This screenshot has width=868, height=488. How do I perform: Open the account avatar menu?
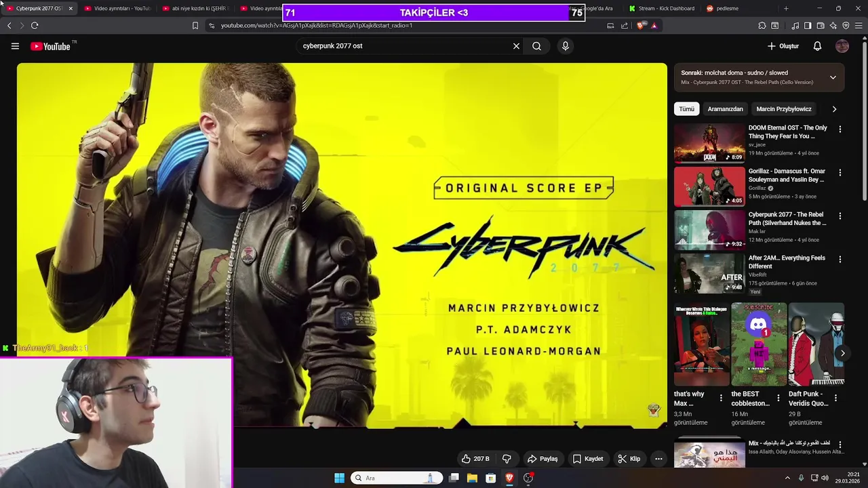coord(842,46)
